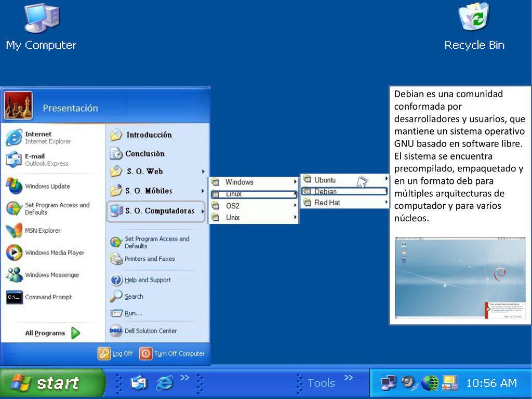Click the Conclusión clock icon

116,153
